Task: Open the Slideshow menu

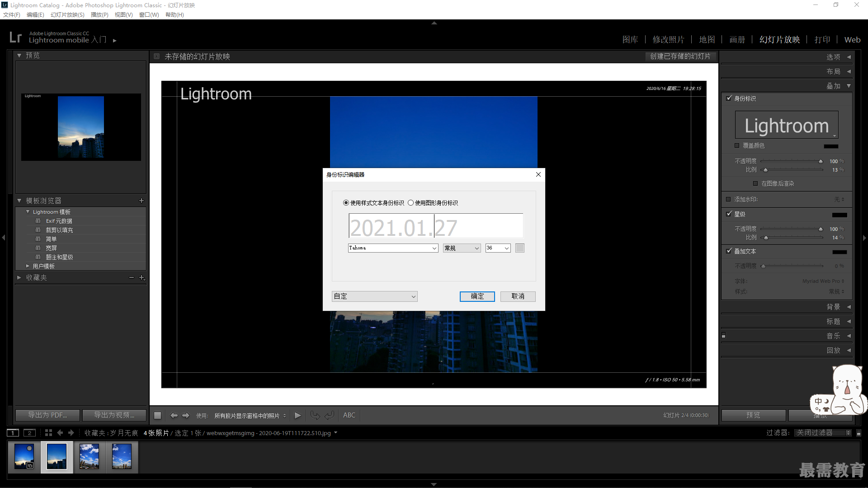Action: [67, 15]
